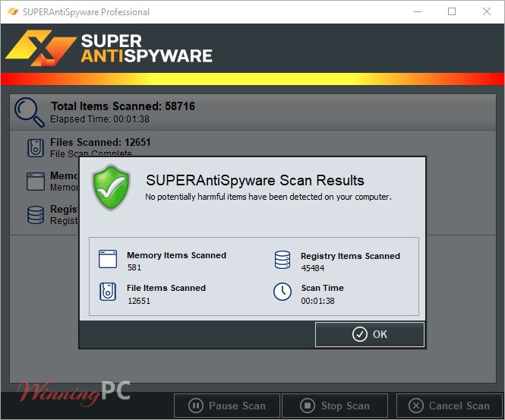
Task: Click Memory Items Scanned icon in results dialog
Action: (x=108, y=259)
